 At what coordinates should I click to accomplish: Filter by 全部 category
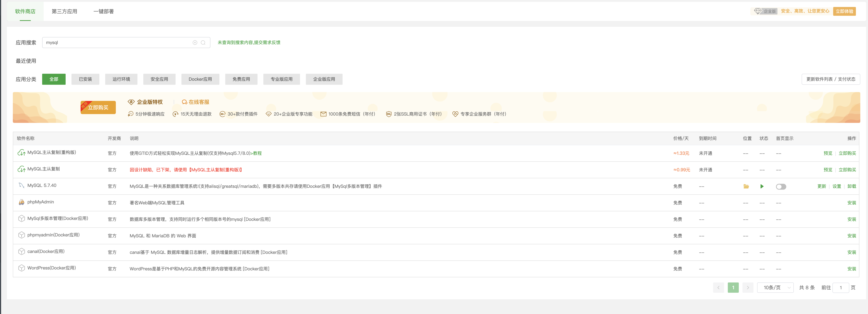[x=54, y=79]
